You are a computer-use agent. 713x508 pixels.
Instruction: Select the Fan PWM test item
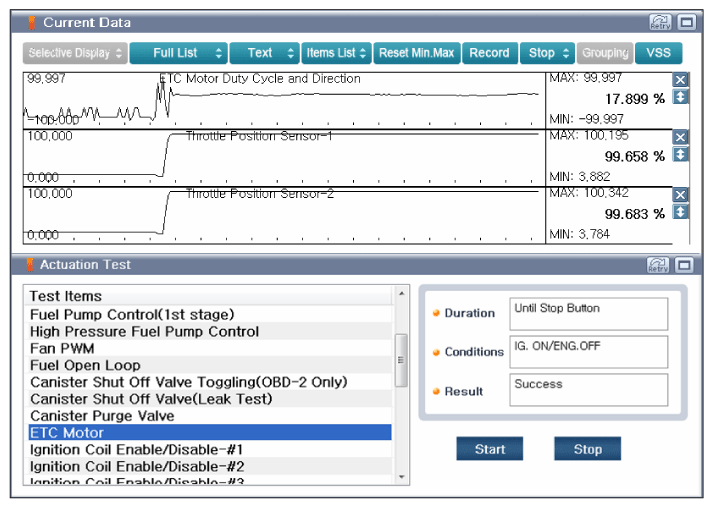(210, 348)
